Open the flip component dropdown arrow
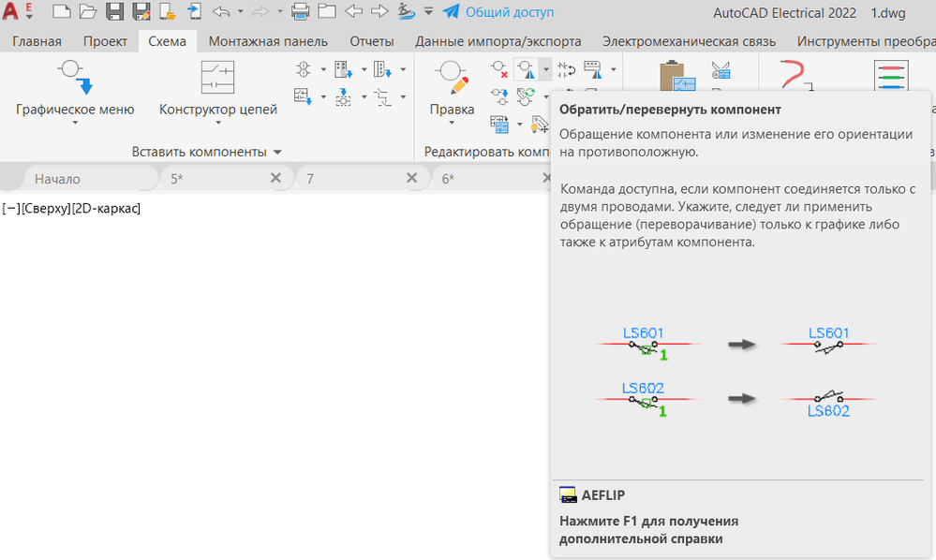 pos(545,70)
